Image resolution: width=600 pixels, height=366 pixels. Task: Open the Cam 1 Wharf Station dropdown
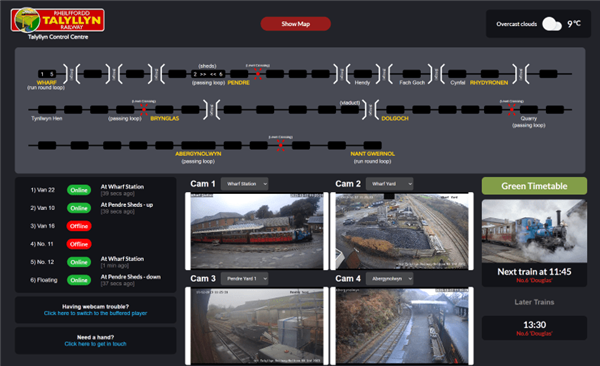245,184
